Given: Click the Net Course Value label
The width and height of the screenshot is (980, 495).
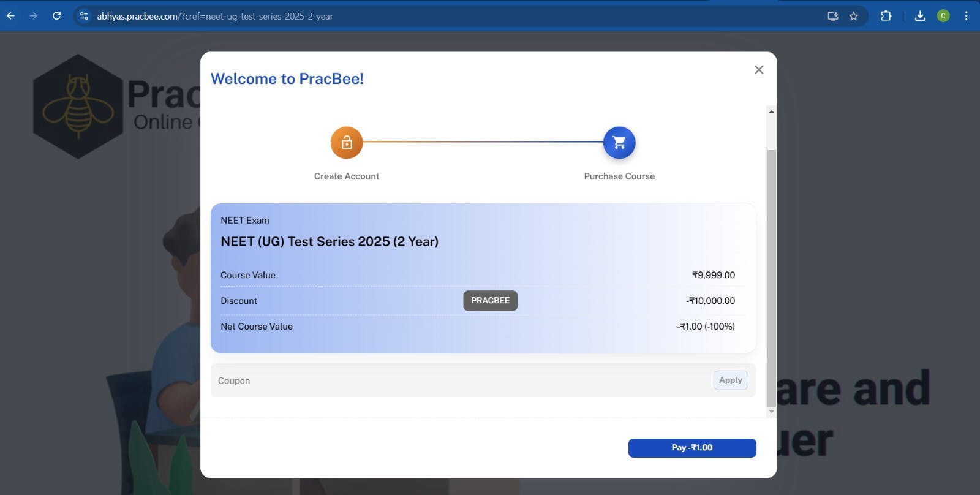Looking at the screenshot, I should point(257,327).
